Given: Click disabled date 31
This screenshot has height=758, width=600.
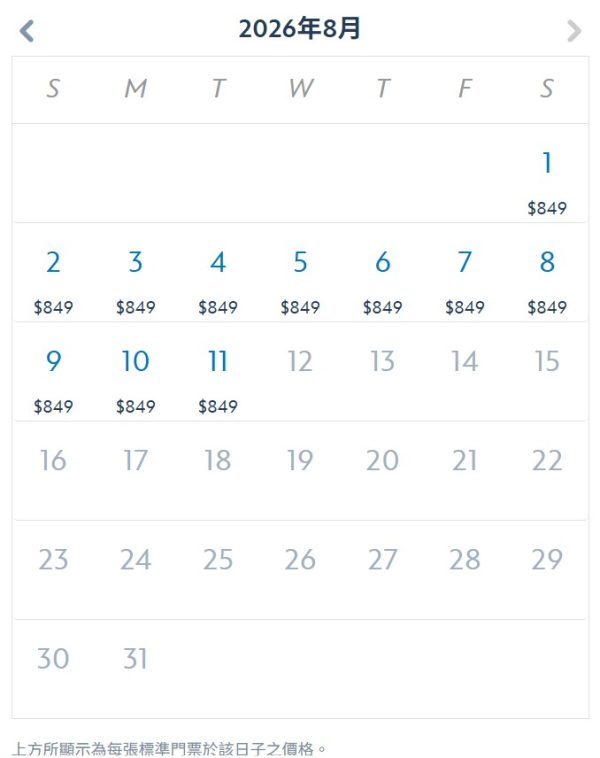Looking at the screenshot, I should [135, 658].
